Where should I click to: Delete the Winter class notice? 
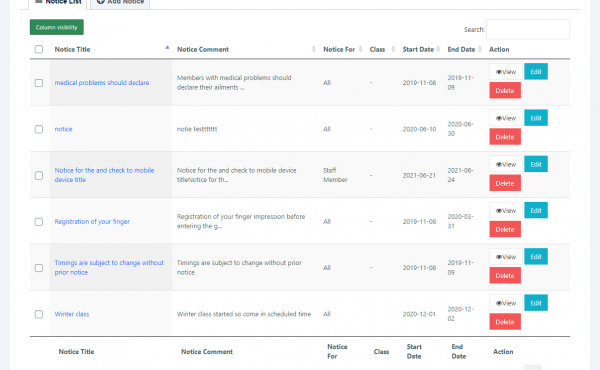tap(505, 322)
